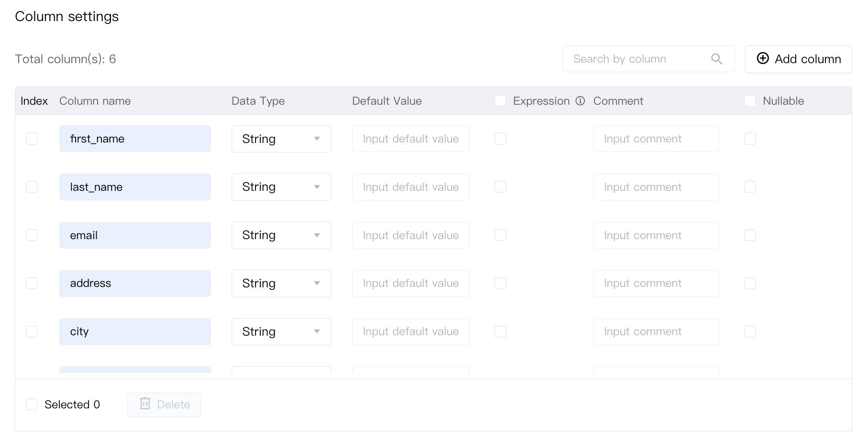Open the Data Type dropdown for email
This screenshot has height=438, width=868.
(281, 235)
